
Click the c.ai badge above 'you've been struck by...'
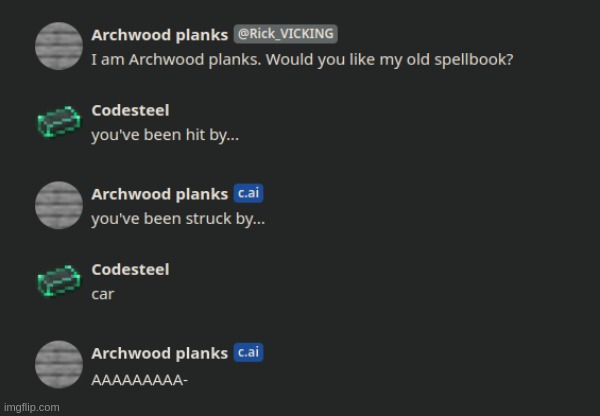(248, 193)
